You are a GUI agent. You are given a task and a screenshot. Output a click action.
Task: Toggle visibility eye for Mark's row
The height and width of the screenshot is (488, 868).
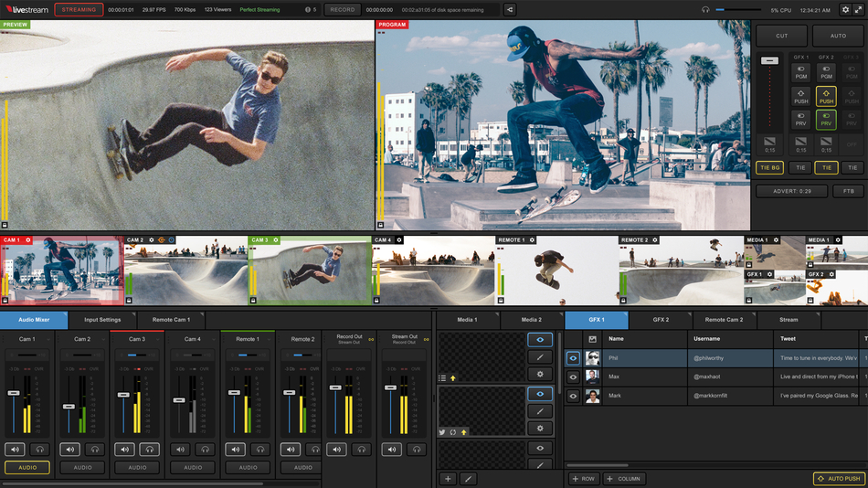[573, 397]
